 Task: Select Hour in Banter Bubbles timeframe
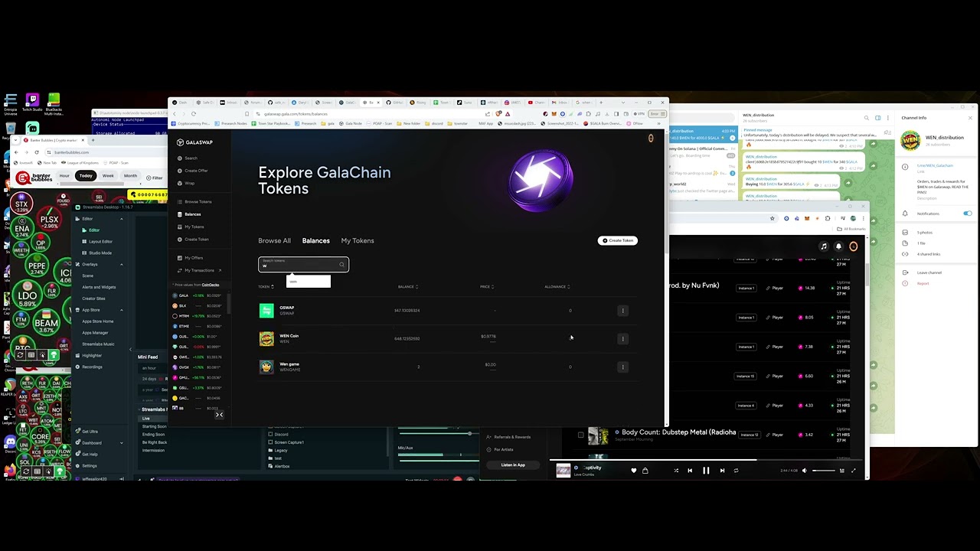pyautogui.click(x=64, y=176)
